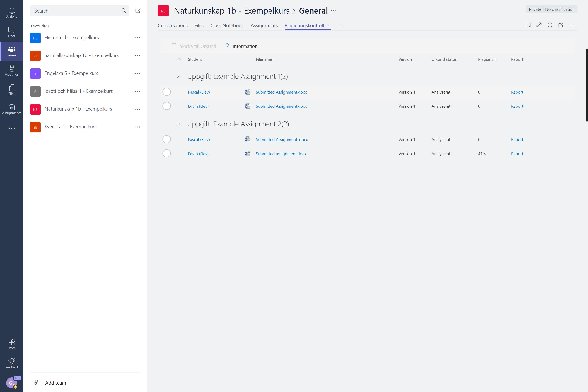Click the Add team button

(x=55, y=383)
